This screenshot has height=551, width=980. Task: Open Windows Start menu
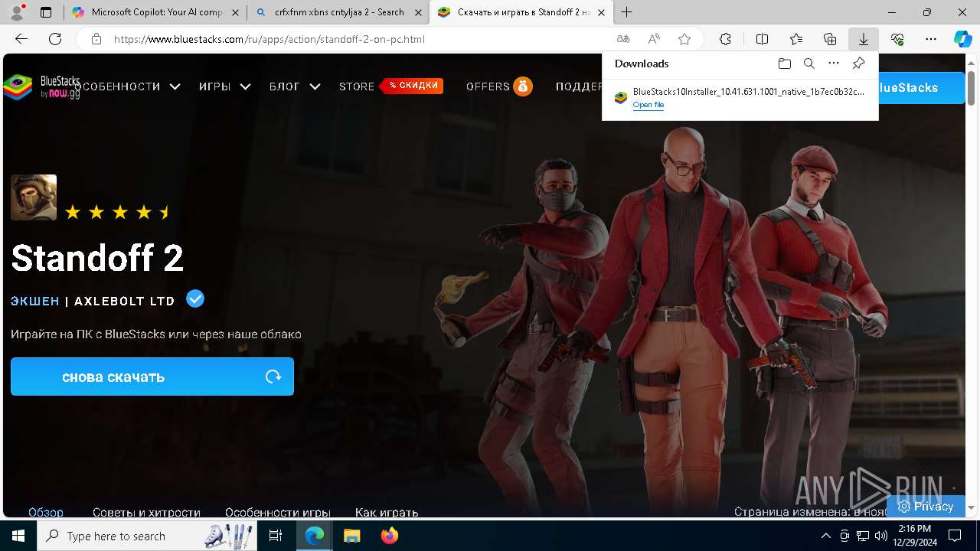coord(18,536)
